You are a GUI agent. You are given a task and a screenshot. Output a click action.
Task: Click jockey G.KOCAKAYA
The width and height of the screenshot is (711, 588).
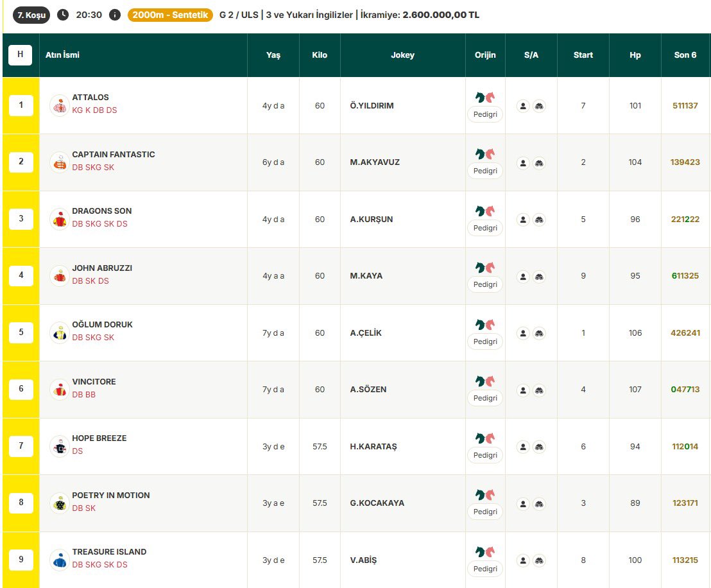point(377,503)
